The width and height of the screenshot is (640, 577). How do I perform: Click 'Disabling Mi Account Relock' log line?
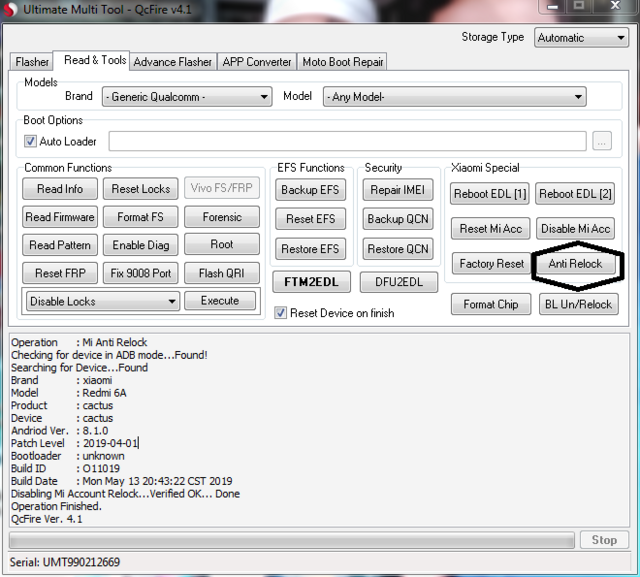tap(125, 494)
